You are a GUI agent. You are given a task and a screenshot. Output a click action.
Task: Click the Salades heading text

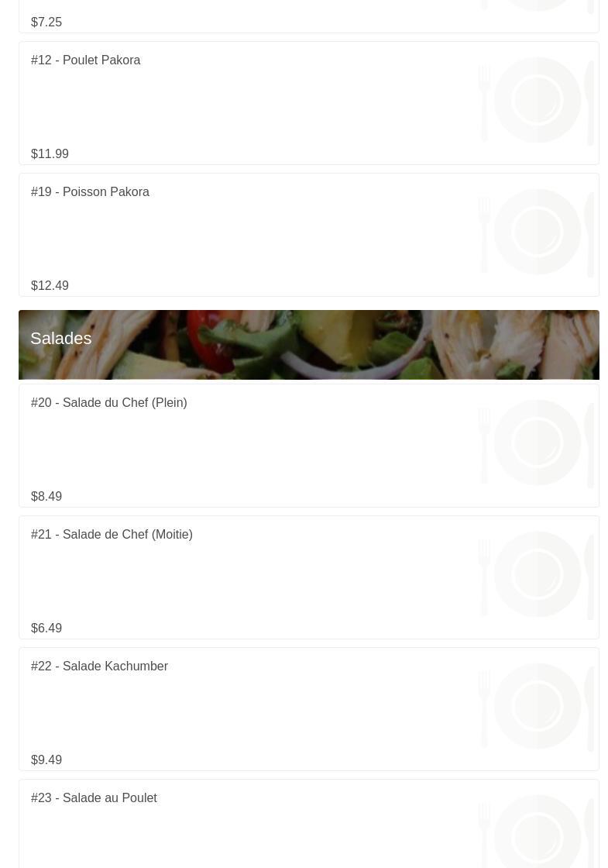coord(61,338)
